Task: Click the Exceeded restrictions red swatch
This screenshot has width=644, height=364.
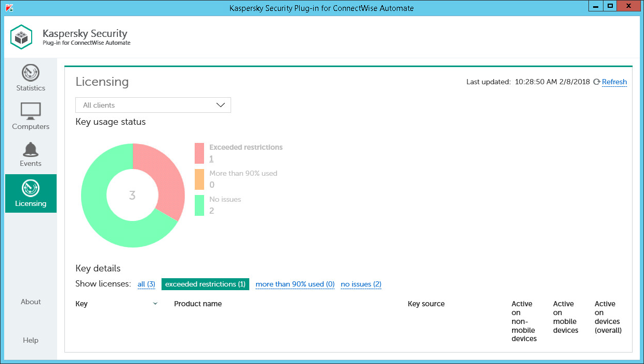Action: 199,153
